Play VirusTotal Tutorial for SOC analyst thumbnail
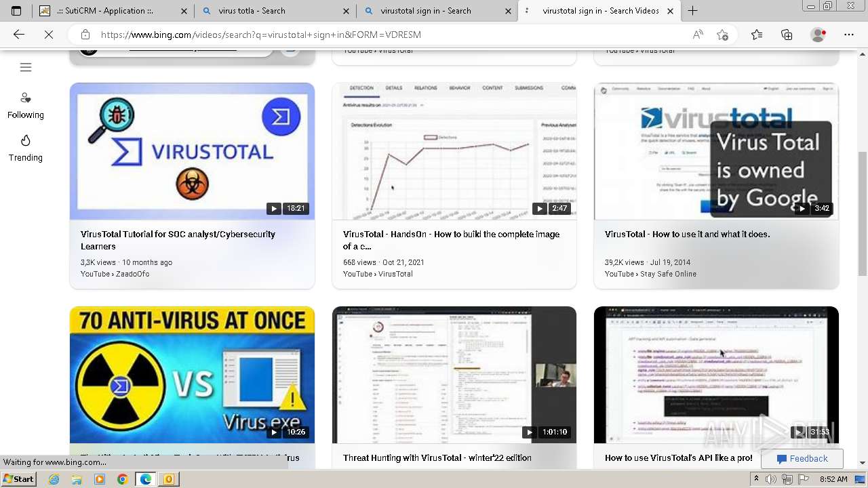 (192, 151)
